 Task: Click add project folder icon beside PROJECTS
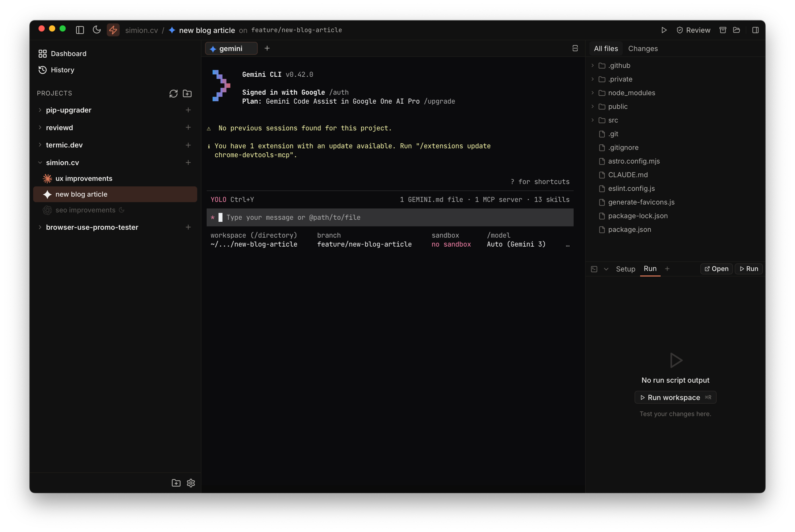pos(187,93)
